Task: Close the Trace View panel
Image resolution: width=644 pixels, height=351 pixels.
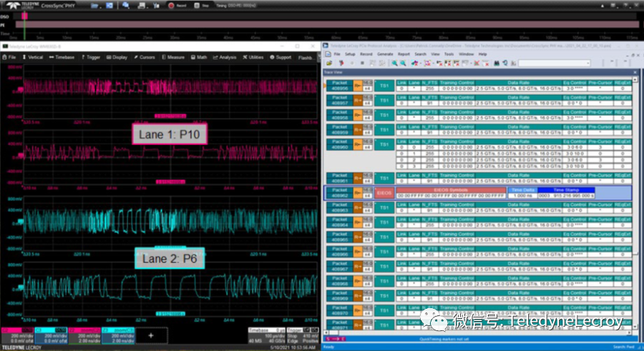Action: click(635, 72)
